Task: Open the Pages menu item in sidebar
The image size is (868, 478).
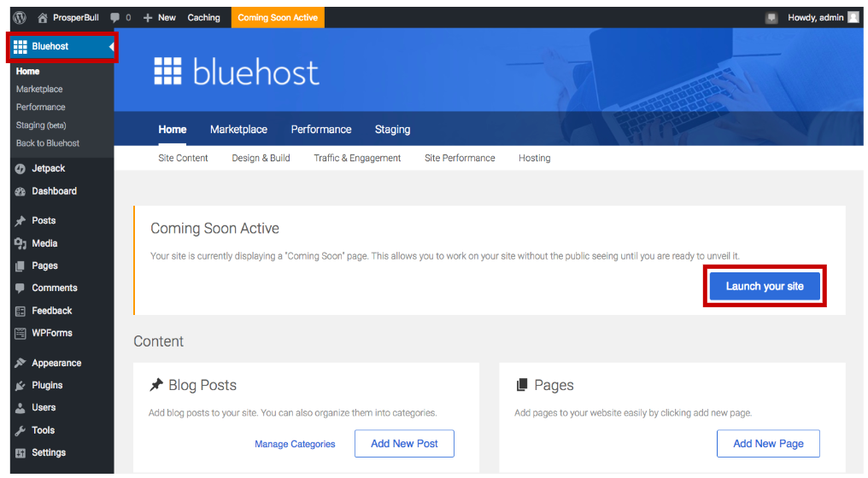Action: click(x=44, y=265)
